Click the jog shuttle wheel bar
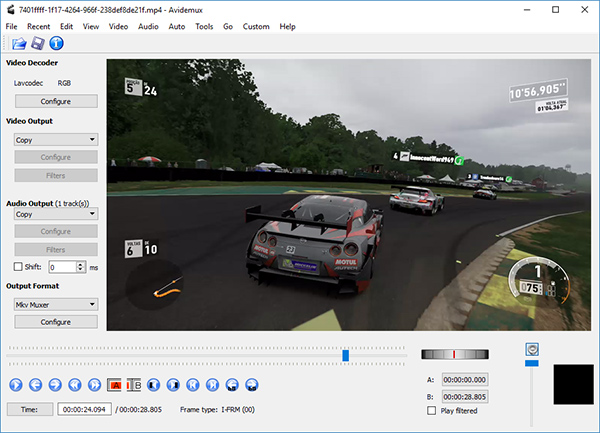Viewport: 600px width, 433px height. (x=455, y=354)
